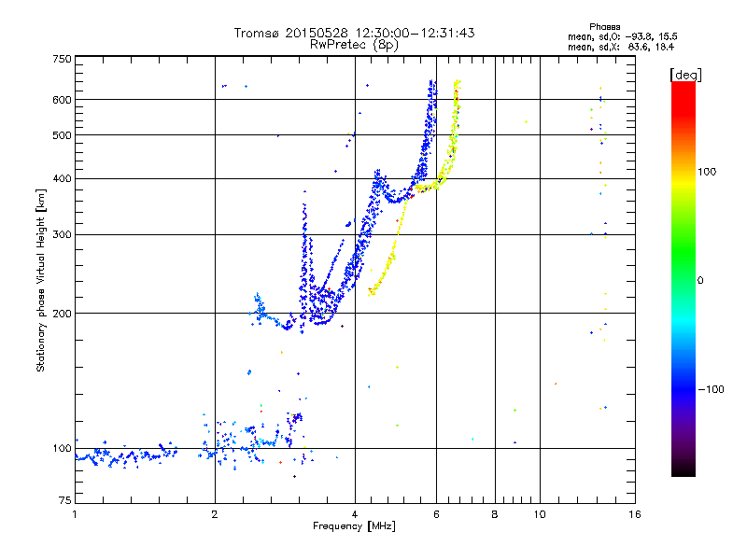Screen dimensions: 747x560
Task: Click the plot title 'Tromsø 20150528 12:30:00-12:31:43'
Action: (x=354, y=33)
